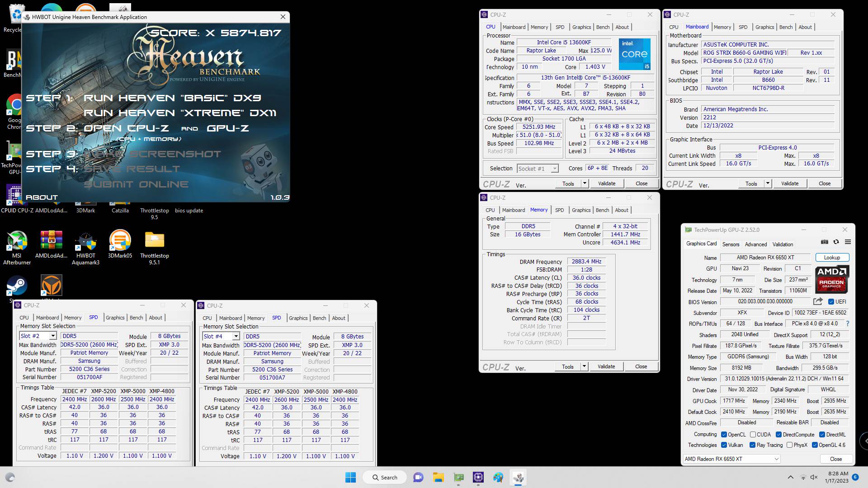Take GPU-Z screenshot with camera icon

pyautogui.click(x=825, y=242)
